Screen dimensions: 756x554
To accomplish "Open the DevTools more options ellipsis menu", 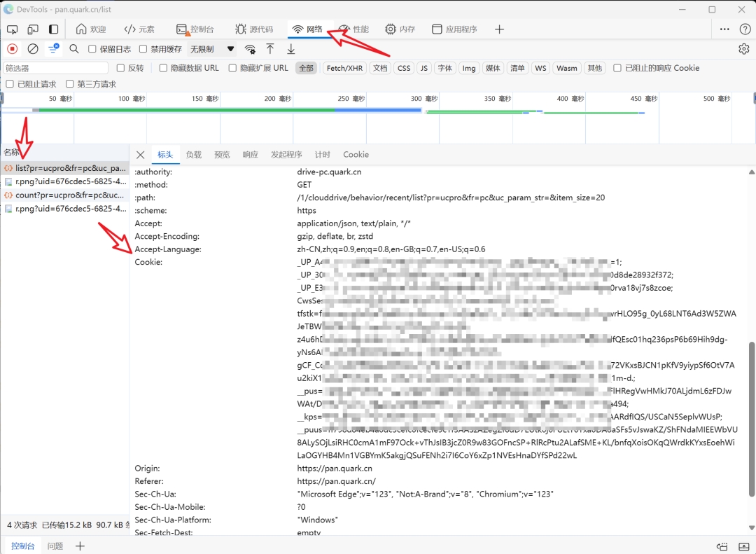I will coord(724,29).
